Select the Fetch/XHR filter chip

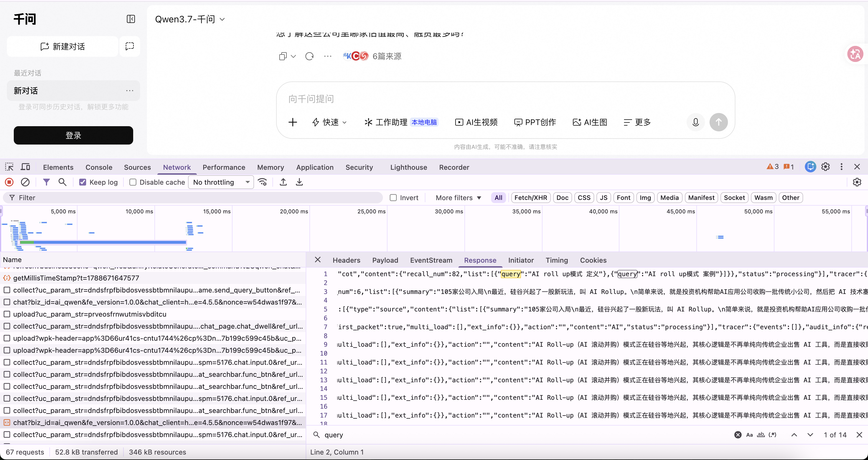click(531, 198)
